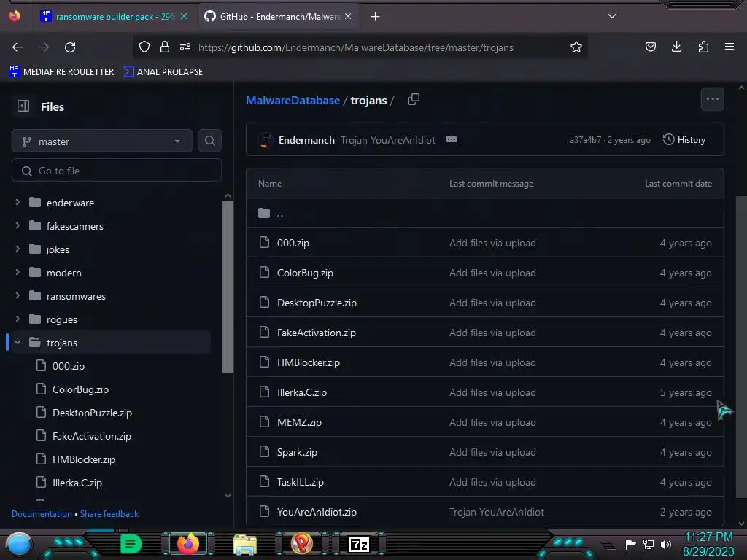Viewport: 747px width, 560px height.
Task: Collapse the file tree side panel icon
Action: click(23, 106)
